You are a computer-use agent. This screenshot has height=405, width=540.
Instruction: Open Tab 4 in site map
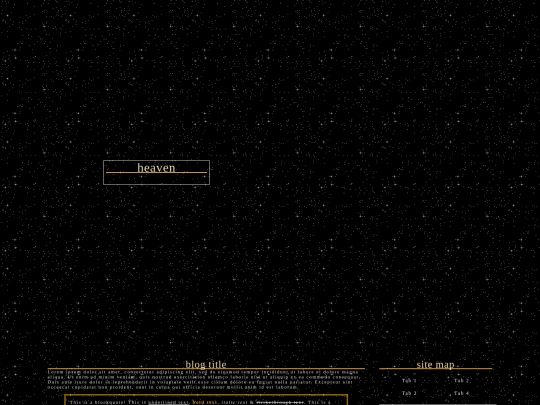click(x=461, y=393)
